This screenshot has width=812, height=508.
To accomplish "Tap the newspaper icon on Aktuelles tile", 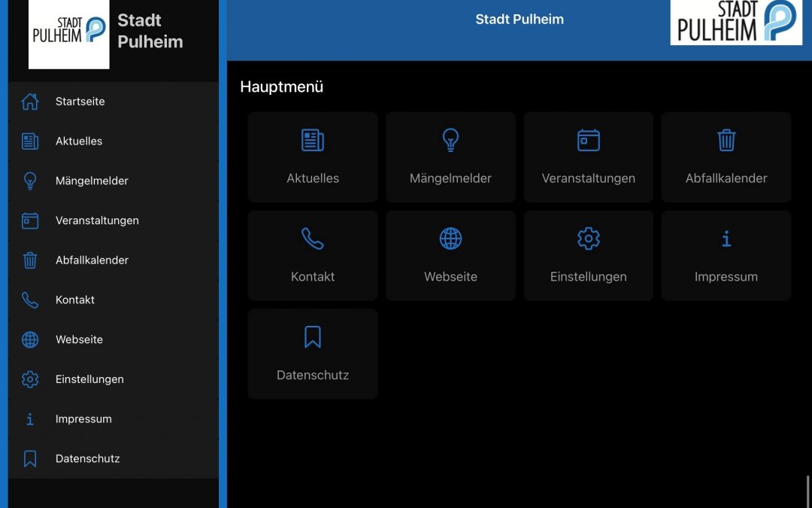I will point(313,140).
